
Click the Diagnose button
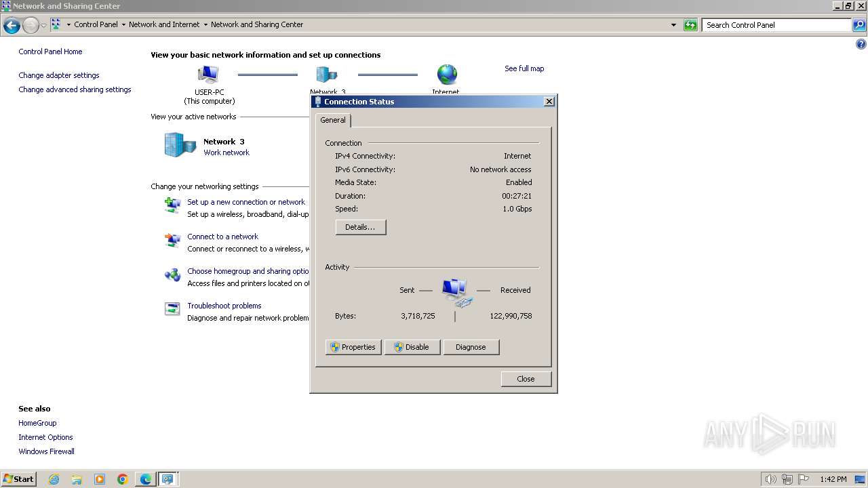(x=471, y=347)
